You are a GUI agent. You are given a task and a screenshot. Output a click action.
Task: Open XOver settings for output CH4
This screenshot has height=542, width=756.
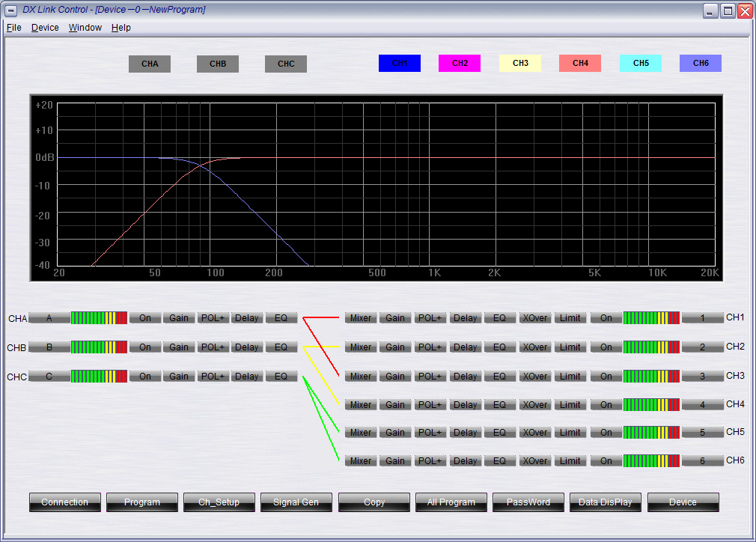point(534,405)
